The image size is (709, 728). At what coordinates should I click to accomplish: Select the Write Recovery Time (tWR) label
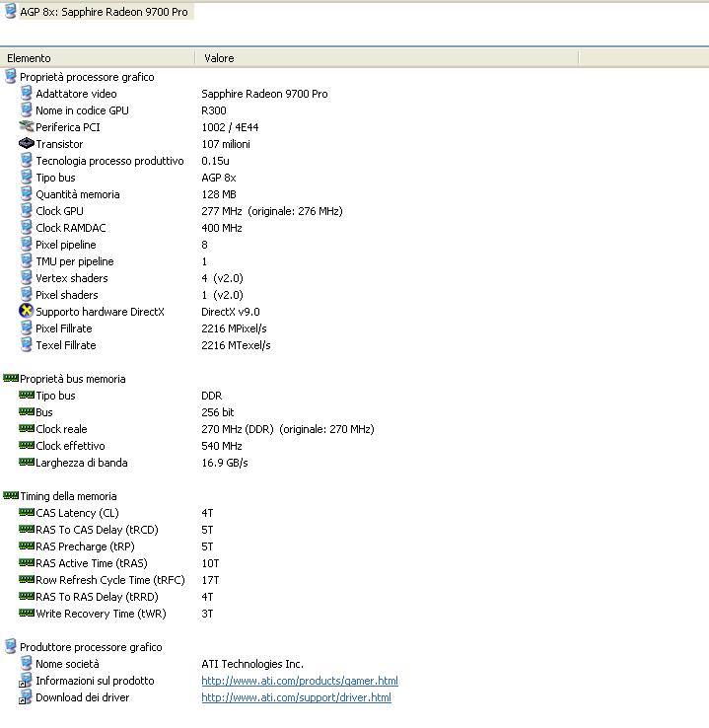pyautogui.click(x=101, y=614)
